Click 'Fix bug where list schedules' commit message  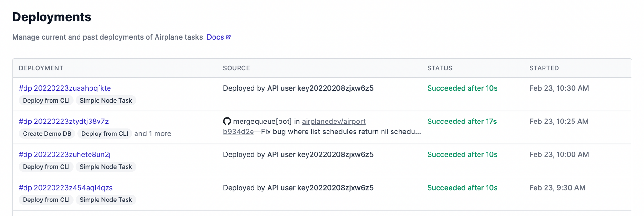(x=341, y=132)
